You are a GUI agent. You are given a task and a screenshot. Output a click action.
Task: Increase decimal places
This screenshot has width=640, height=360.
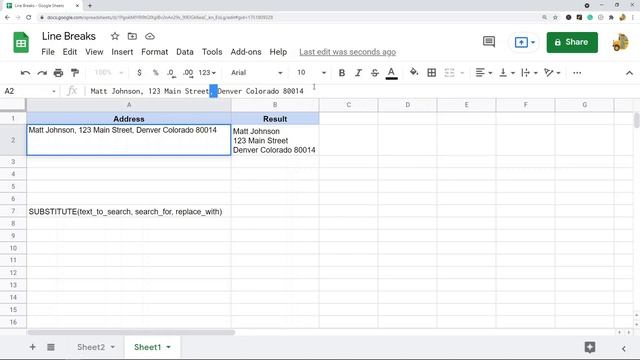pos(188,73)
